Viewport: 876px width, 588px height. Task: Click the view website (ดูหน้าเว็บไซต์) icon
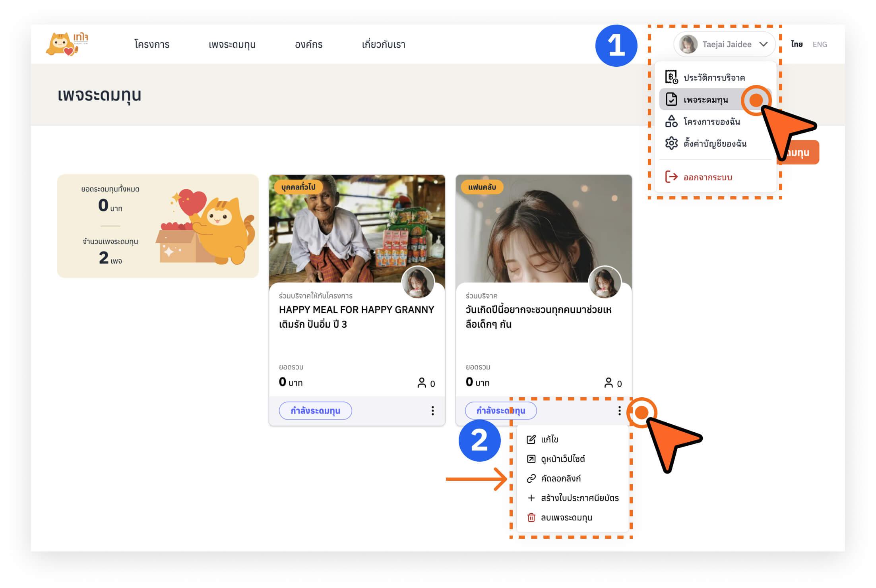point(531,459)
